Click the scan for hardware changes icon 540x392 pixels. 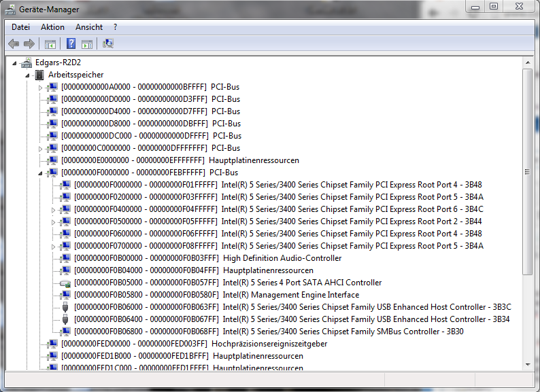coord(107,43)
